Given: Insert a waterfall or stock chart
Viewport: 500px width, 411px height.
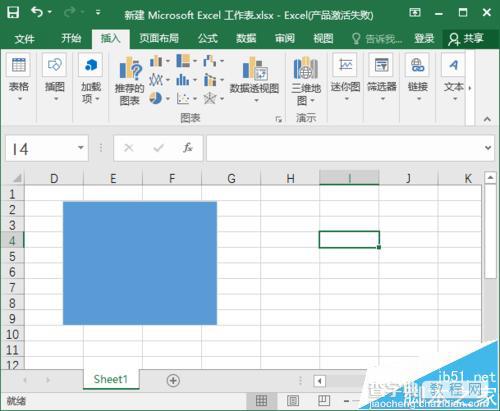Looking at the screenshot, I should [213, 61].
